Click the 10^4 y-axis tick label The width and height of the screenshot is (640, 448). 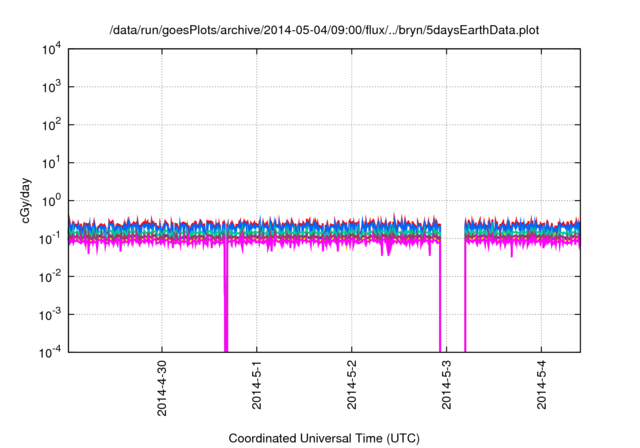point(52,49)
